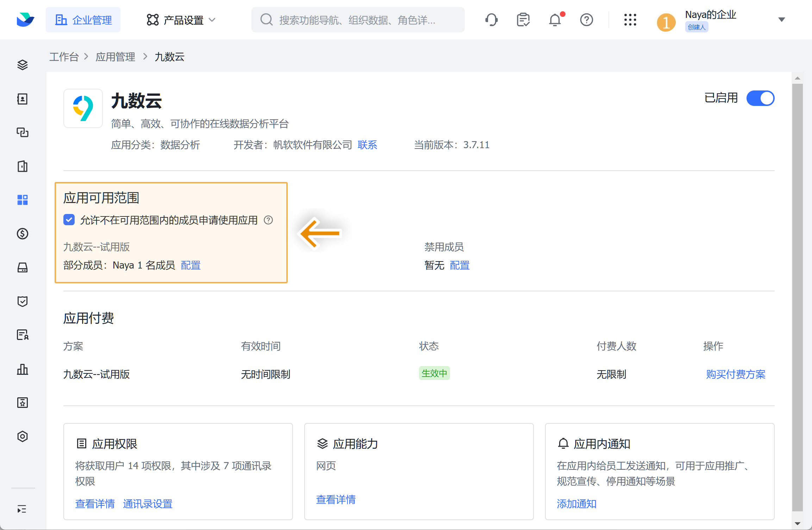Open 通讯录设置 link
This screenshot has height=530, width=812.
click(148, 504)
